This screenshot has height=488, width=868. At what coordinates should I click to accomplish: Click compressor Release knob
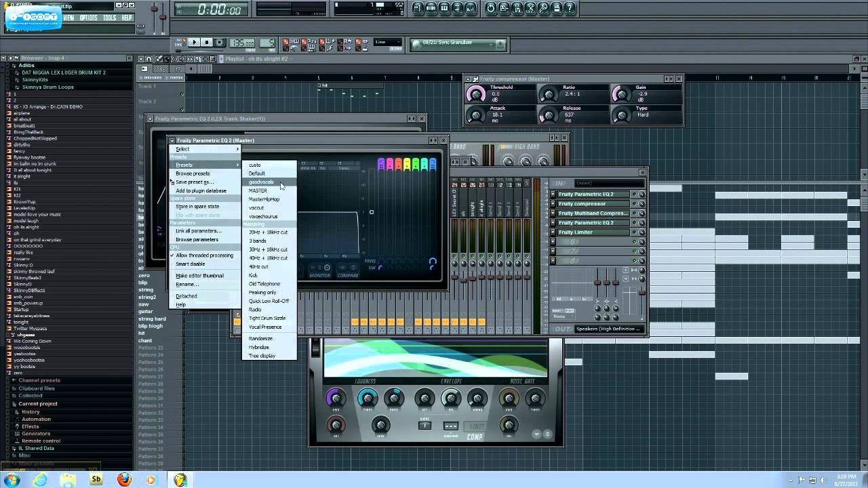548,115
